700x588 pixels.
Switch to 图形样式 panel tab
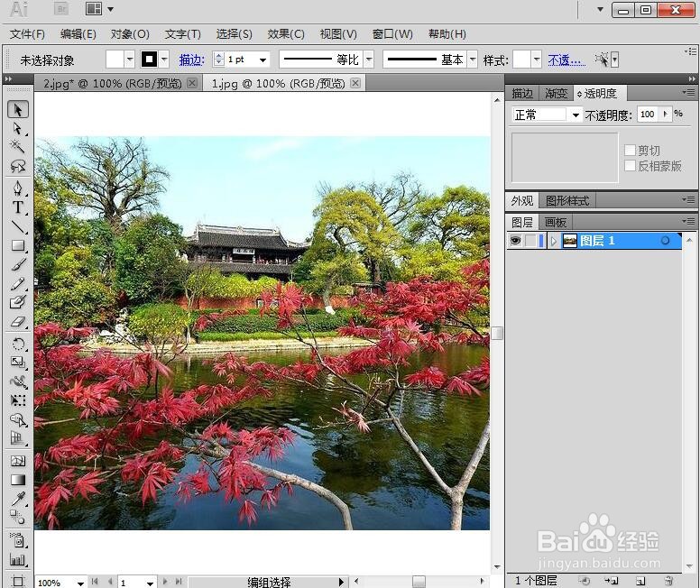[x=567, y=201]
